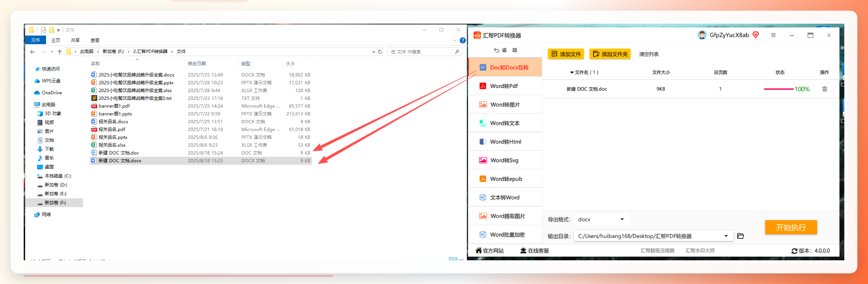Click the red VIP diamond icon
This screenshot has width=868, height=284.
756,35
